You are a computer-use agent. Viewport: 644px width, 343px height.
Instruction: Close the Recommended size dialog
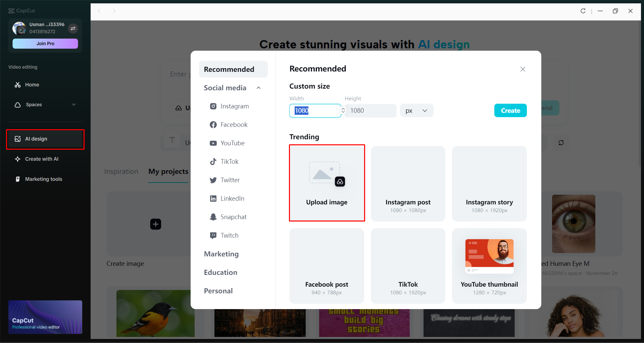tap(523, 69)
